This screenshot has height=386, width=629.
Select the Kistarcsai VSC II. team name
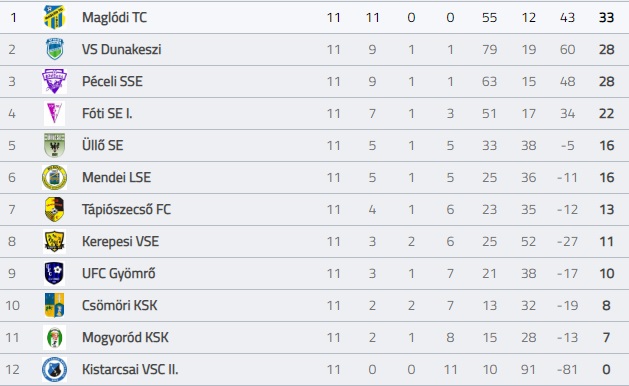[x=130, y=369]
